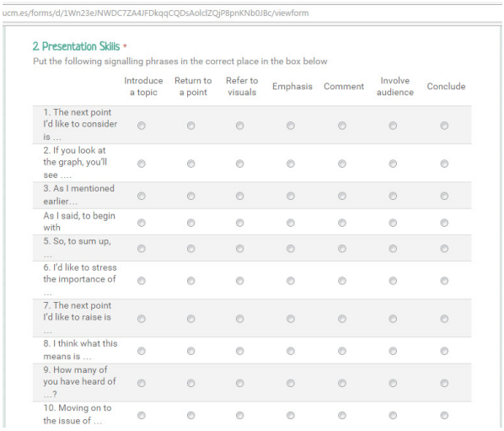This screenshot has width=504, height=431.
Task: Pick 'Emphasis' for phrase 8
Action: click(x=291, y=351)
